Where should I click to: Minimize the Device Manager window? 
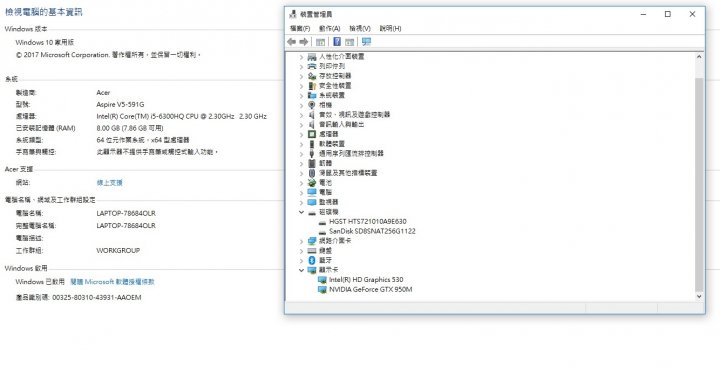coord(643,14)
